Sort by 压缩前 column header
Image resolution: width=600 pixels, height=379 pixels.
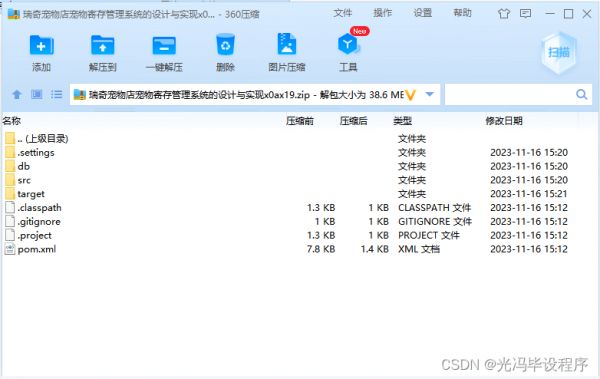point(300,121)
